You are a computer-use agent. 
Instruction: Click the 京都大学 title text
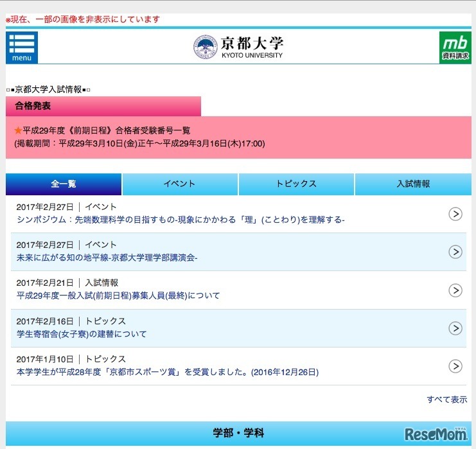click(252, 44)
